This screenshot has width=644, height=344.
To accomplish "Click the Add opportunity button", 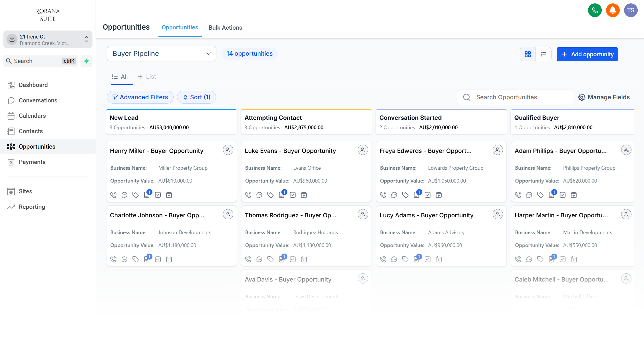I will click(x=587, y=54).
